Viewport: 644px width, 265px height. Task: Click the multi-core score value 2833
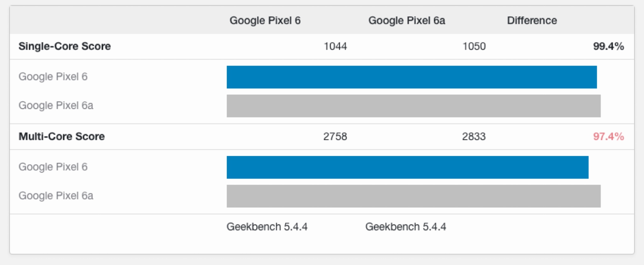[x=474, y=136]
